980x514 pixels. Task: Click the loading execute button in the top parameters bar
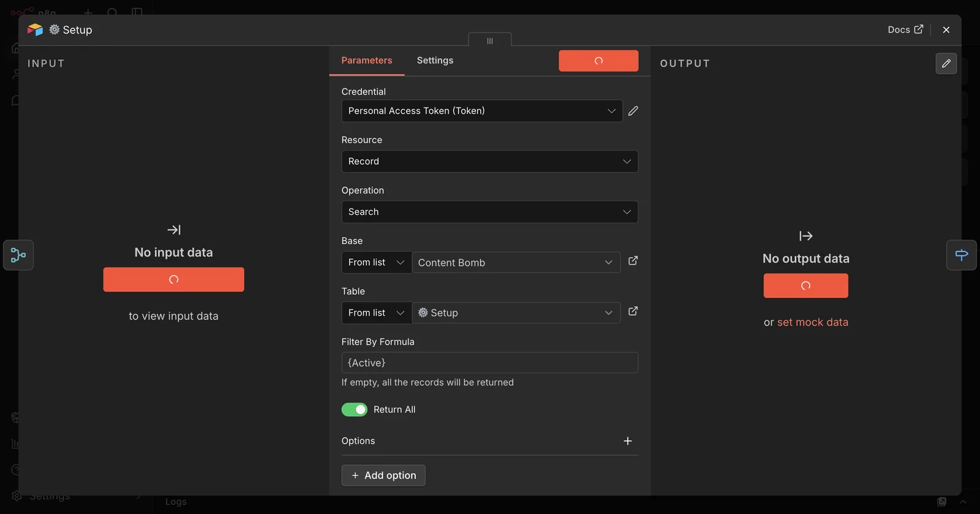(598, 61)
